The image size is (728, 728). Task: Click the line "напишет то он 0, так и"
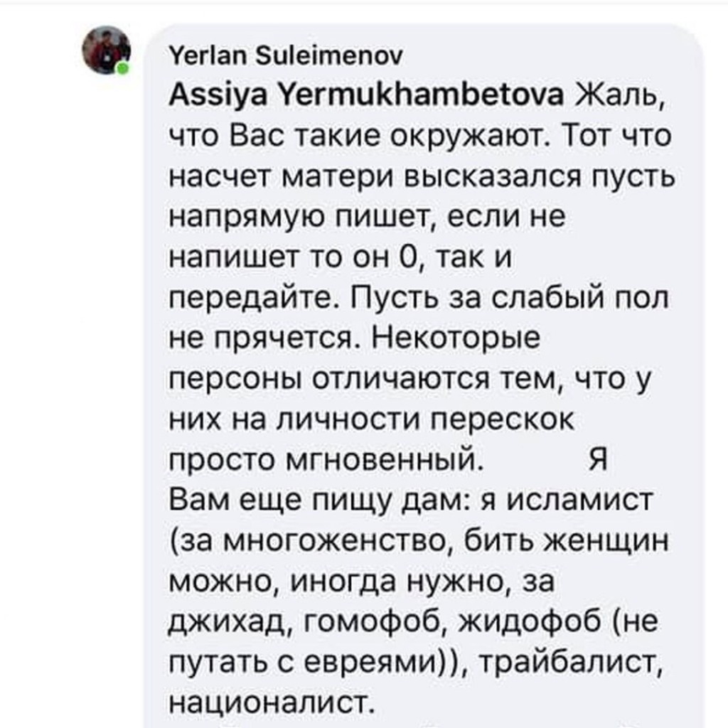tap(340, 257)
